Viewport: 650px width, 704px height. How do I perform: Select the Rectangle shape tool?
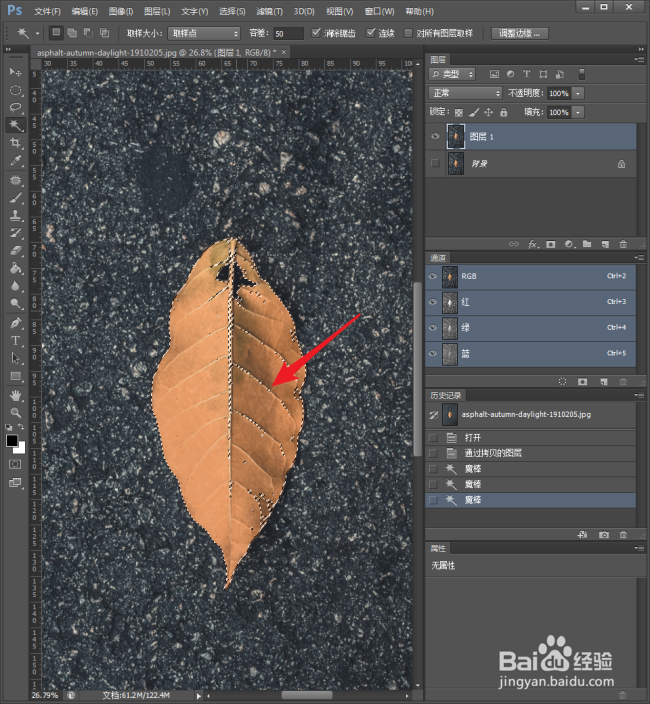[x=15, y=376]
